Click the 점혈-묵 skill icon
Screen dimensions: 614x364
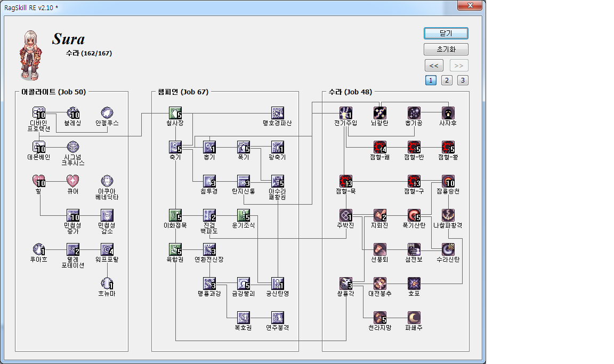(346, 181)
